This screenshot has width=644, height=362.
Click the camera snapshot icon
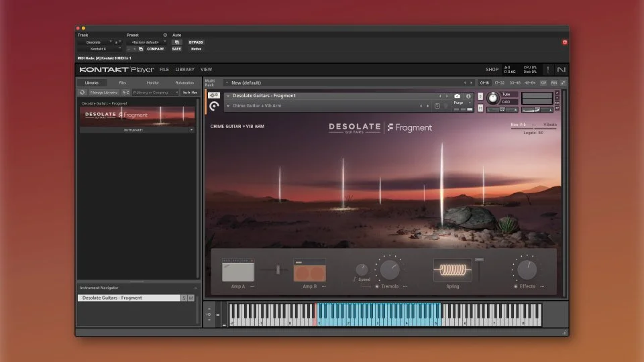tap(457, 96)
